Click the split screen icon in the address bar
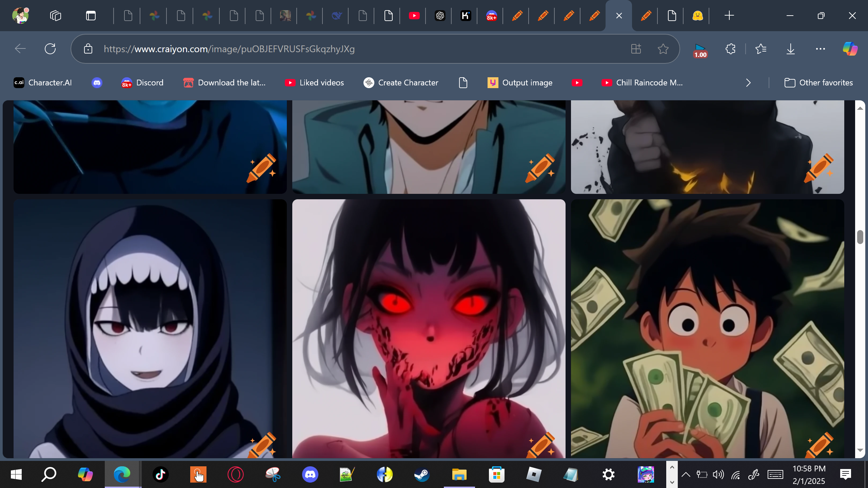The height and width of the screenshot is (488, 868). click(636, 49)
